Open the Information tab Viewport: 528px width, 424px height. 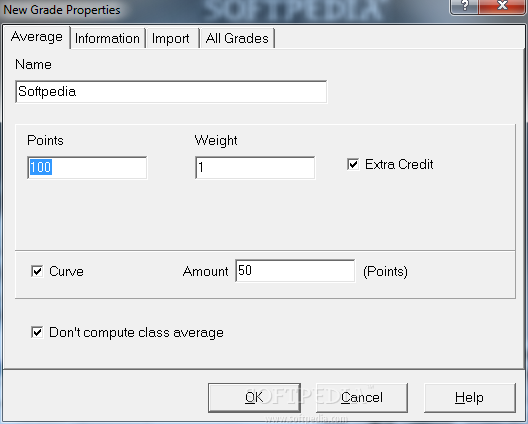pos(107,38)
